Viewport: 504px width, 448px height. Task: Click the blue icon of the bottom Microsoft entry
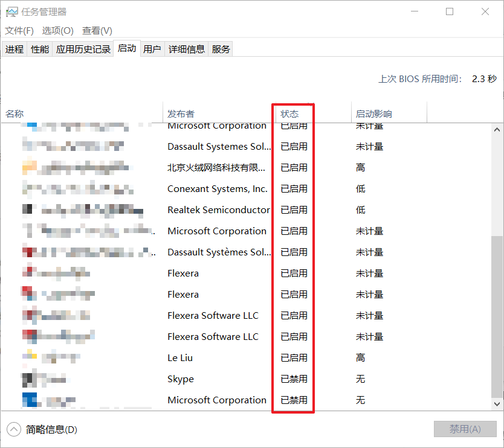pos(28,400)
